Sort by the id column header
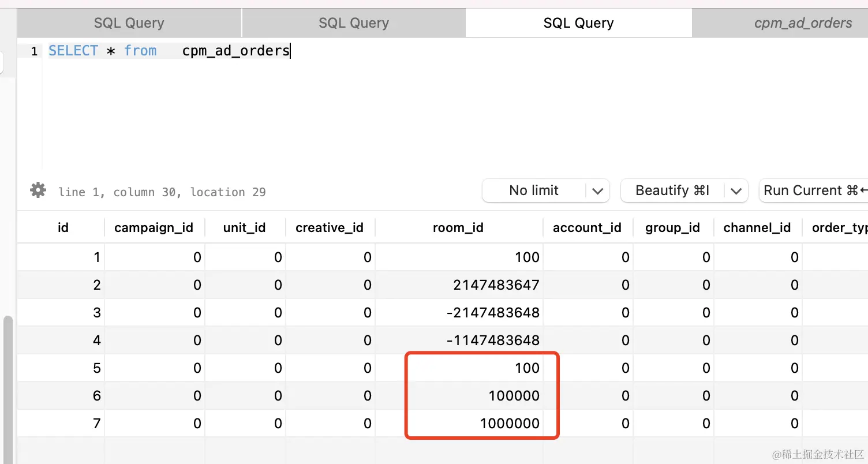The image size is (868, 464). click(63, 227)
